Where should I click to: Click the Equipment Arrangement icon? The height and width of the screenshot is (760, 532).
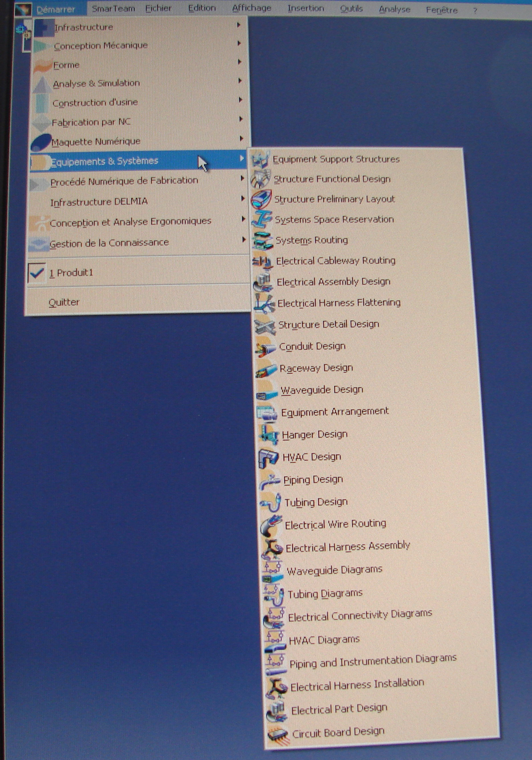267,413
